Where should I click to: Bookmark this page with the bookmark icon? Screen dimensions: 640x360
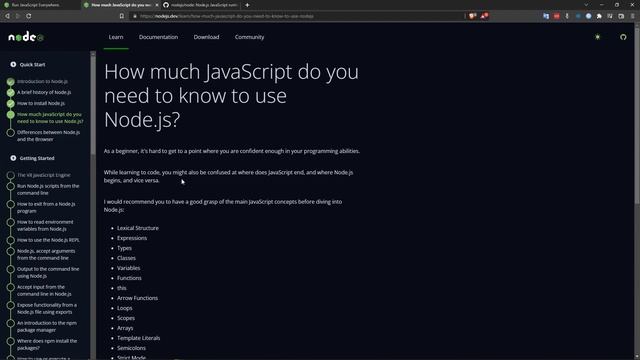click(x=122, y=16)
